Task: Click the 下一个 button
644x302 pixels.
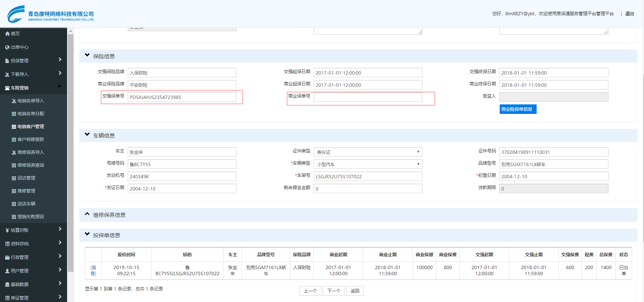Action: (x=334, y=291)
